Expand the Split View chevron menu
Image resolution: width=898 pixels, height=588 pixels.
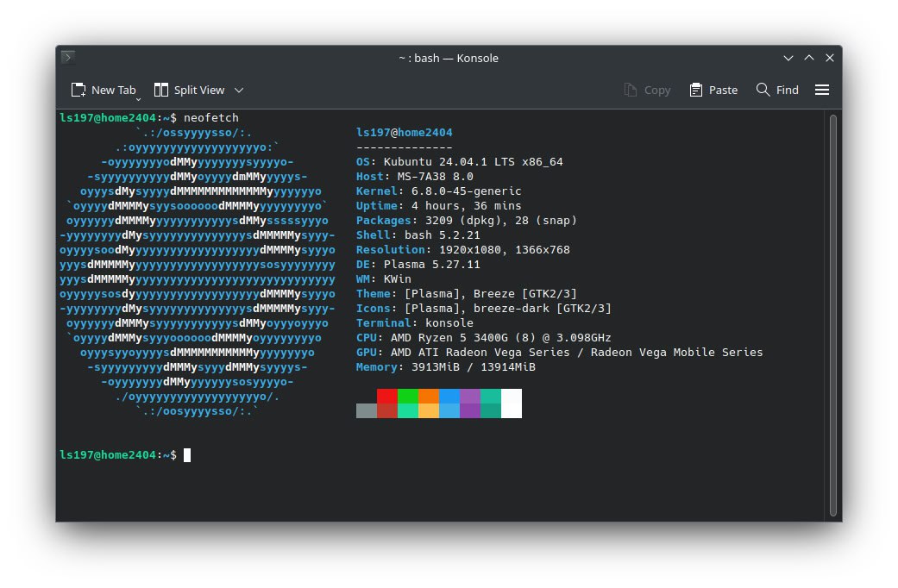tap(239, 90)
